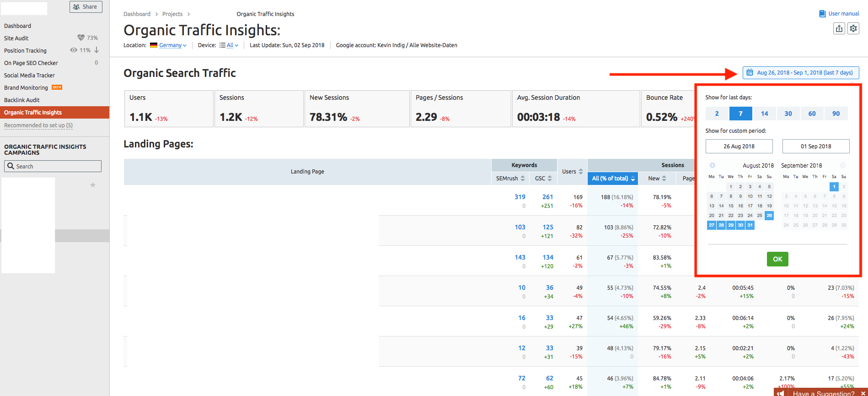Open On Page SEO Checker
868x396 pixels.
[31, 63]
